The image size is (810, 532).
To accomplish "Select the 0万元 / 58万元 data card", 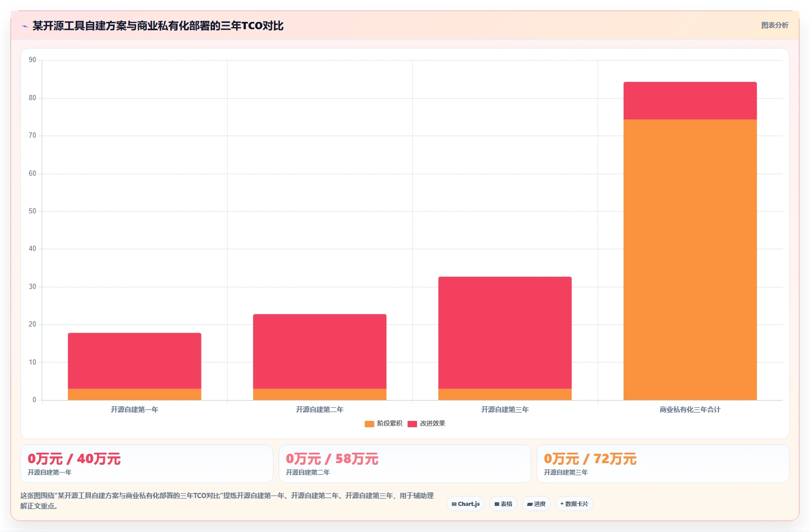I will pyautogui.click(x=404, y=464).
